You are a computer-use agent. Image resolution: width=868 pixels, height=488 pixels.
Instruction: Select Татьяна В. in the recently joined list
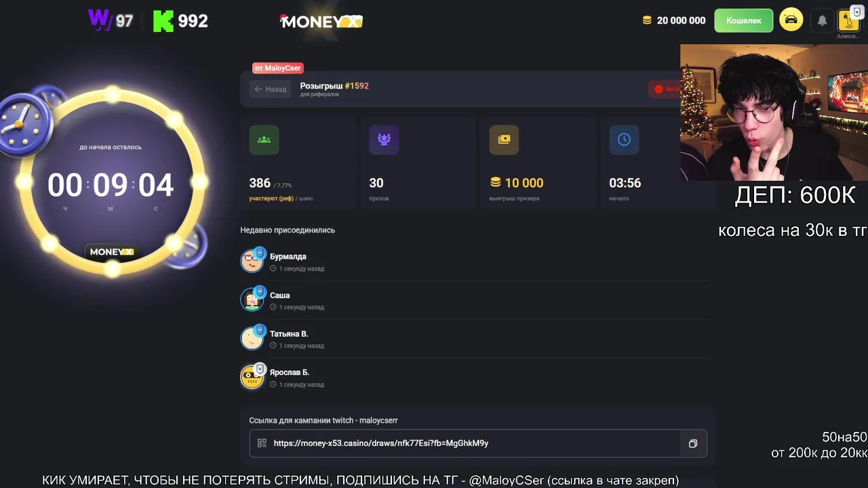(289, 333)
